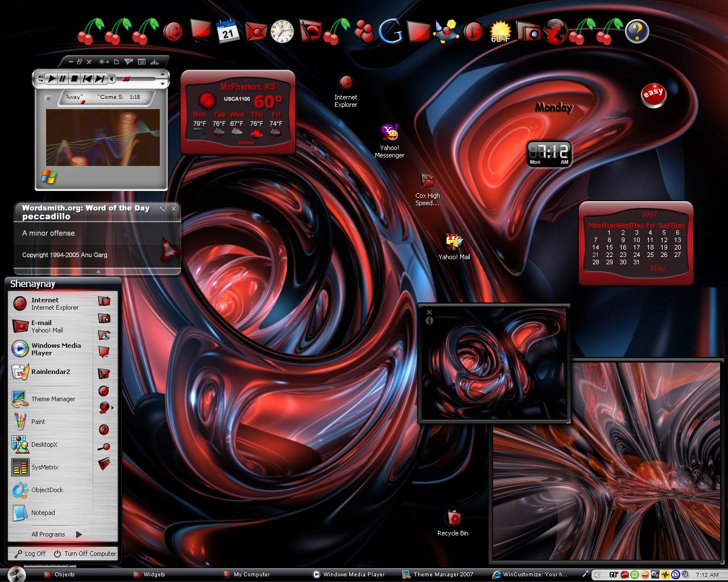The width and height of the screenshot is (728, 582).
Task: Launch the Google G icon in the dock
Action: [390, 32]
